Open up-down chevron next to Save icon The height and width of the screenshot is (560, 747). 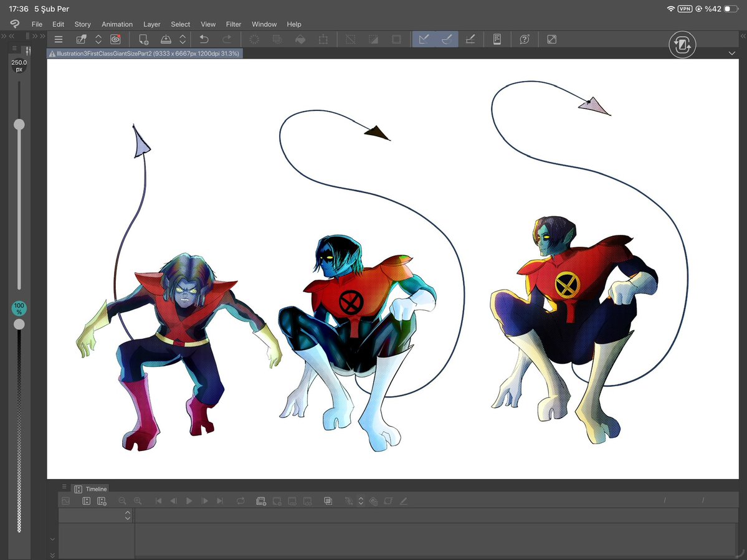[183, 39]
